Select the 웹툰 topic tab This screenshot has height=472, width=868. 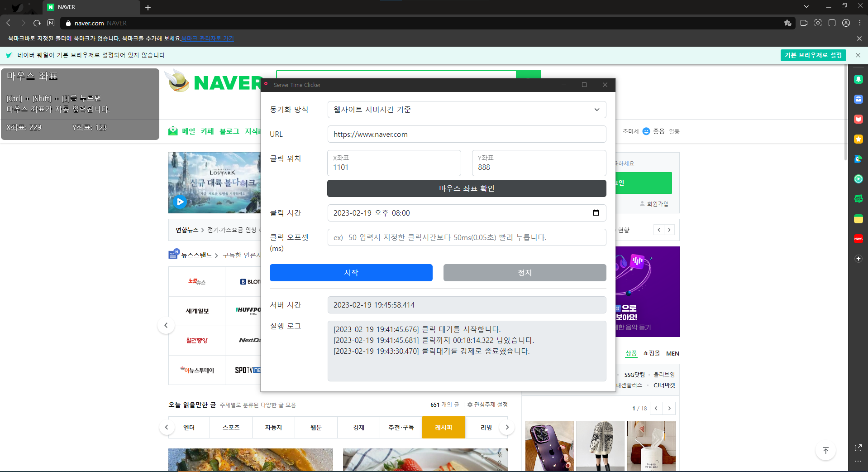click(x=316, y=428)
